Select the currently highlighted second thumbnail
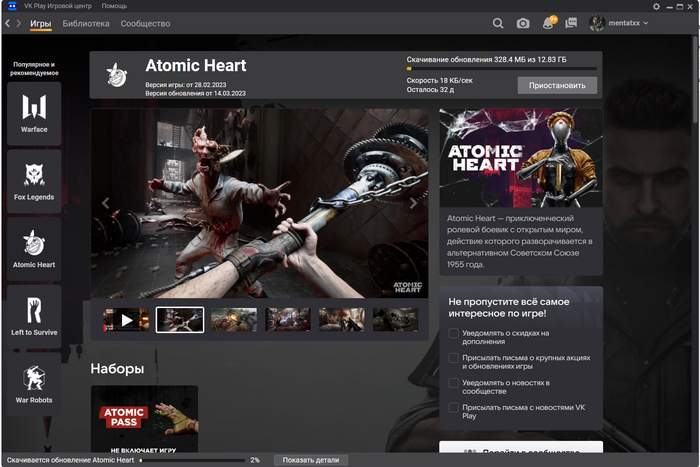Image resolution: width=700 pixels, height=467 pixels. (180, 320)
